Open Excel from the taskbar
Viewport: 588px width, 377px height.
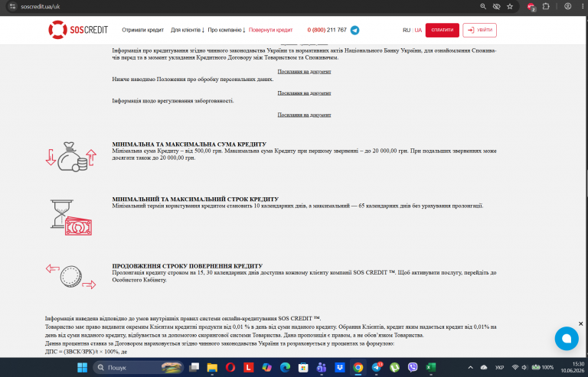431,367
